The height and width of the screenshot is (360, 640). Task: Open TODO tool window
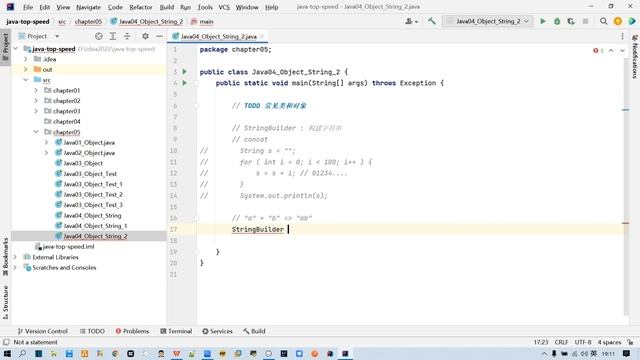(x=92, y=331)
